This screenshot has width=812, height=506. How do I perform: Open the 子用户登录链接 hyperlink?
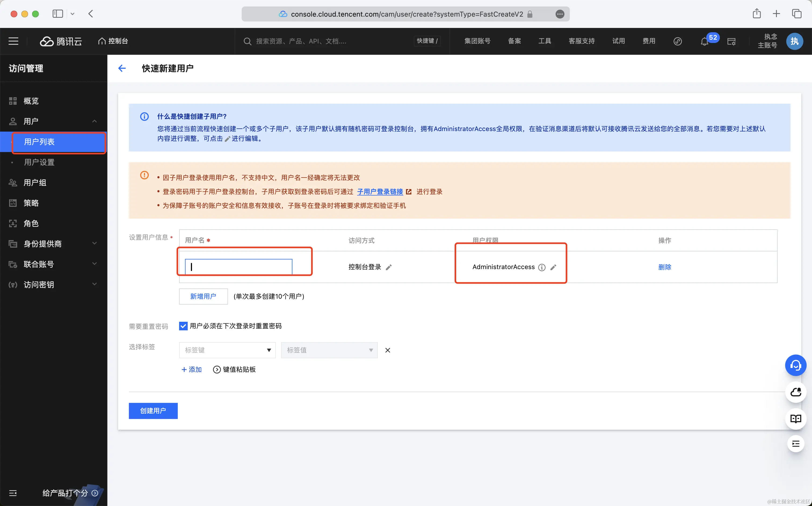380,192
